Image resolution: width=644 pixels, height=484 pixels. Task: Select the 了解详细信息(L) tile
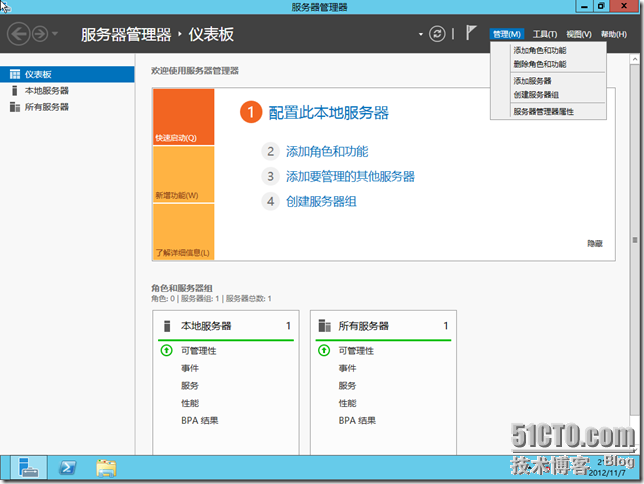pos(184,232)
